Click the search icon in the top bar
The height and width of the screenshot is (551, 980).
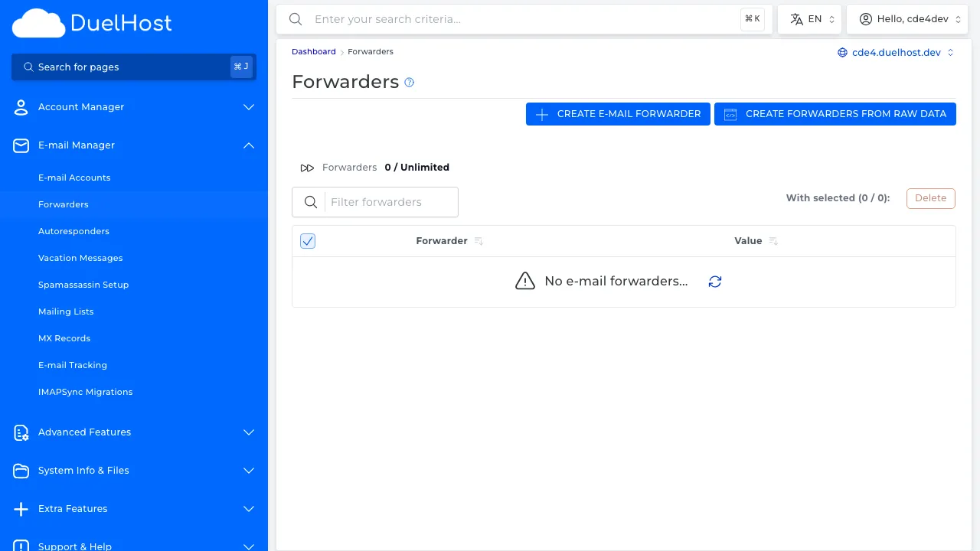click(296, 19)
